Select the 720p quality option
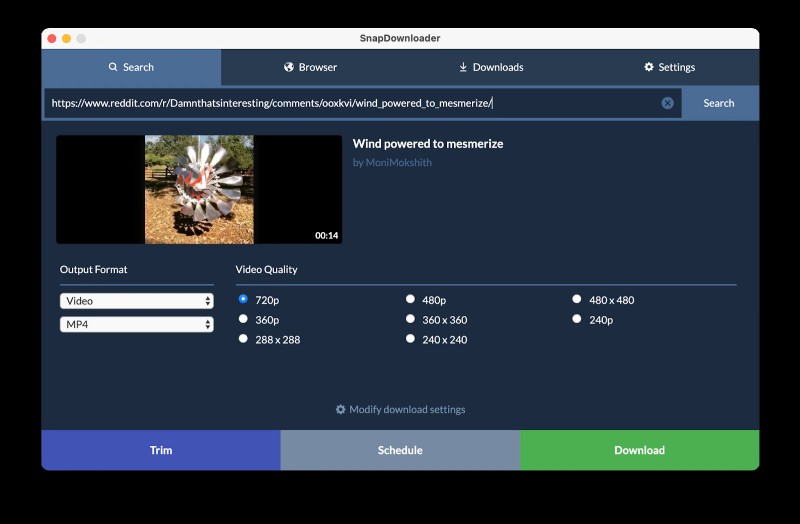 [243, 299]
